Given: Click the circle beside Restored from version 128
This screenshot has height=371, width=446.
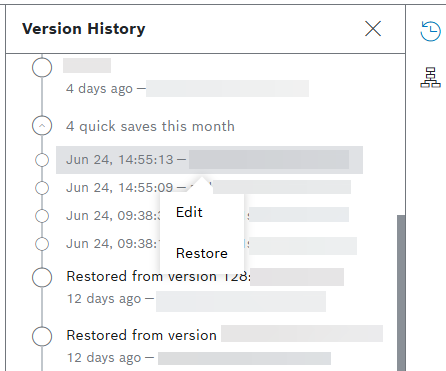Looking at the screenshot, I should coord(42,277).
